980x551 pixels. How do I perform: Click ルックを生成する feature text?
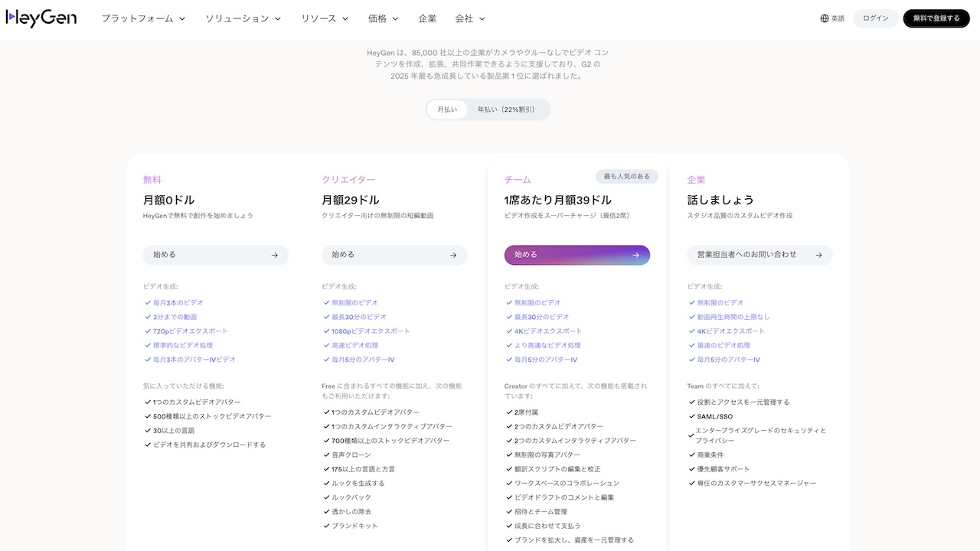coord(358,483)
